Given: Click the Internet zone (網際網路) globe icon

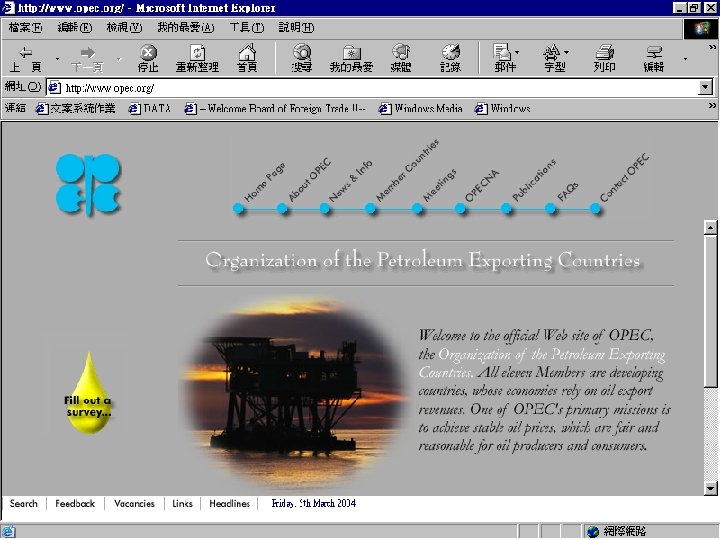Looking at the screenshot, I should (593, 531).
